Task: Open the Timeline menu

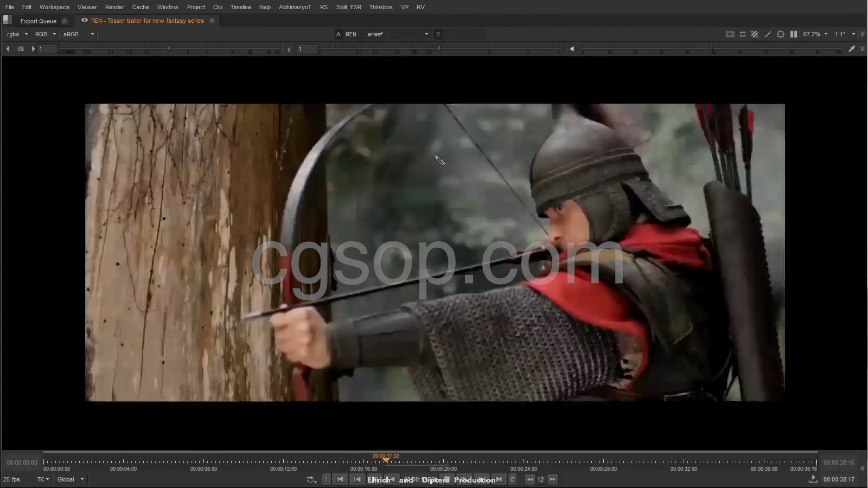Action: [240, 7]
